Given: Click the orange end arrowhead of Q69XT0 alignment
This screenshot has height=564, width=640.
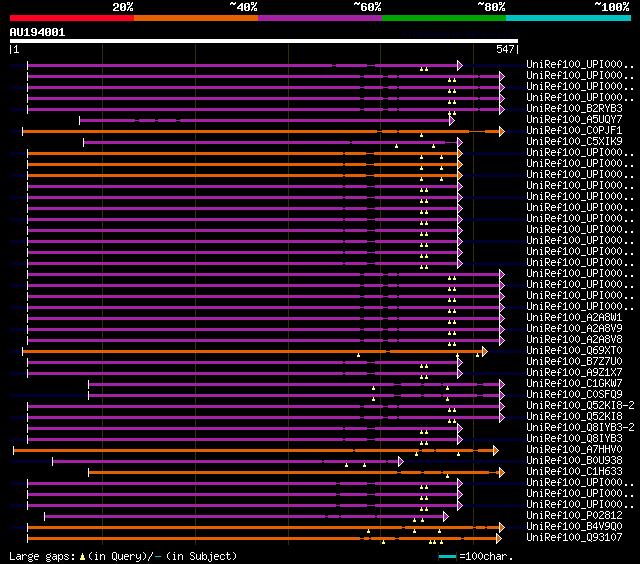Looking at the screenshot, I should [484, 351].
